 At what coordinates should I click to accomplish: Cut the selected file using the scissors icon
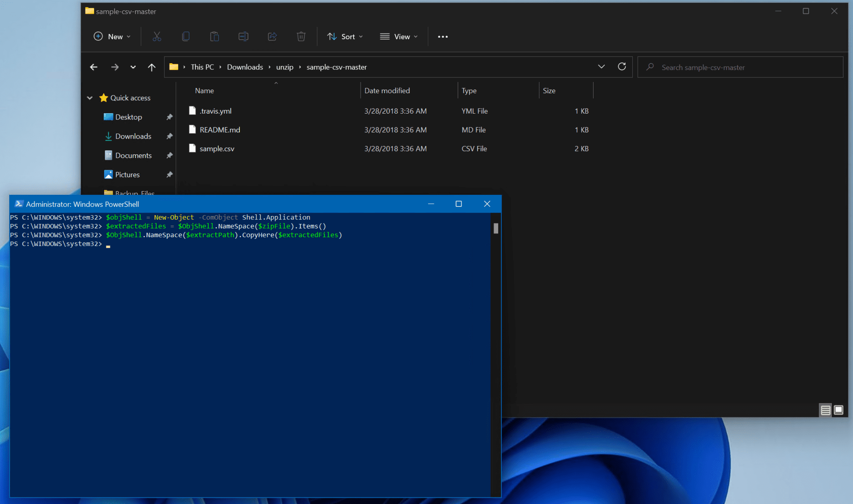pos(157,37)
